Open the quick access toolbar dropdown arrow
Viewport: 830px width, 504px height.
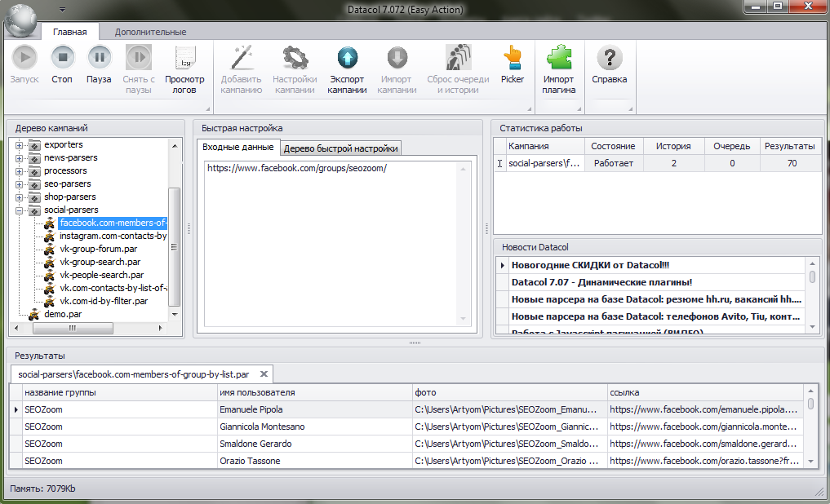tap(63, 10)
